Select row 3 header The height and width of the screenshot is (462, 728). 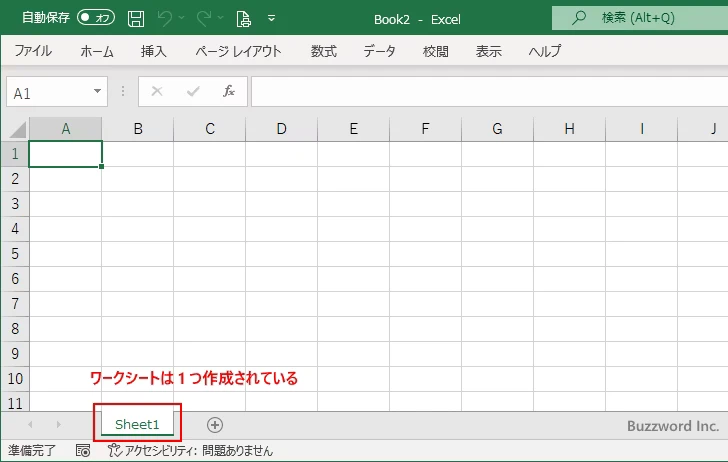[x=15, y=204]
